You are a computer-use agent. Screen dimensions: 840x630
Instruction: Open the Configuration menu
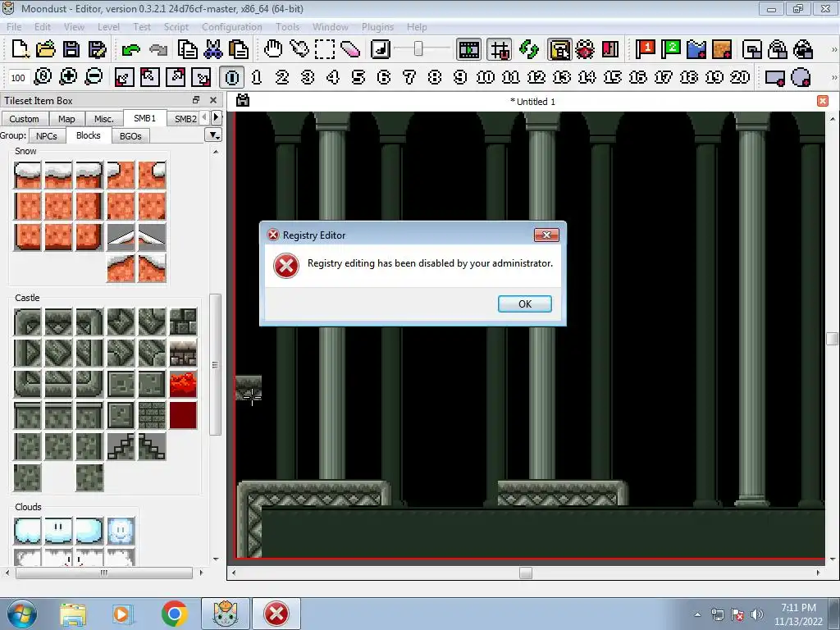pos(232,27)
